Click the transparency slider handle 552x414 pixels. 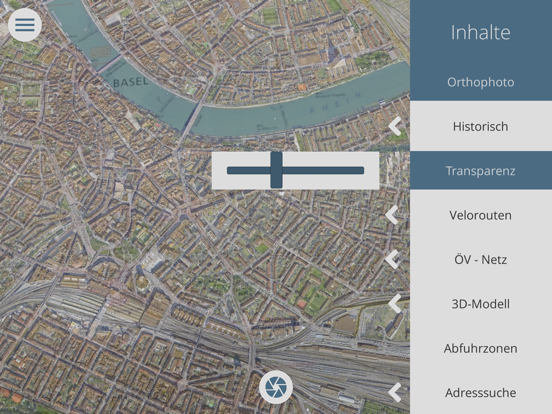tap(276, 170)
